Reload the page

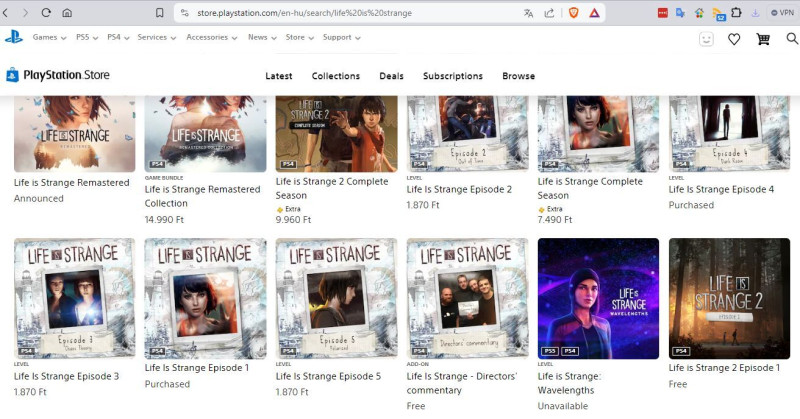pos(46,13)
